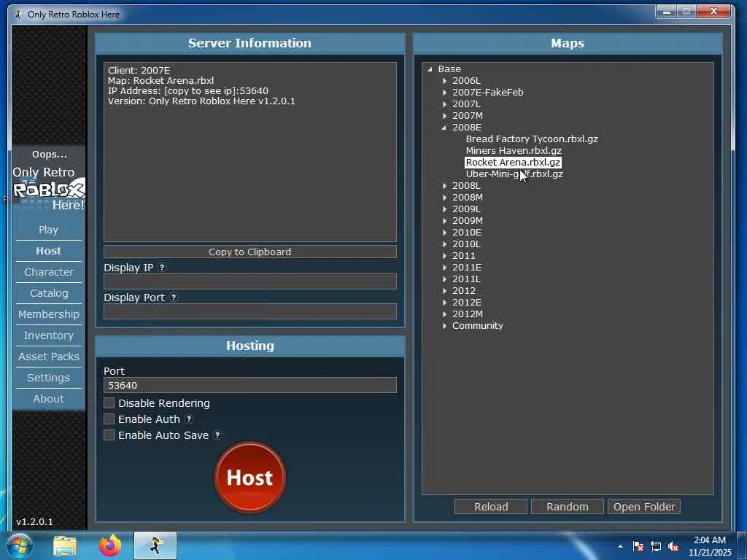
Task: Expand the 2007L map folder
Action: pos(444,104)
